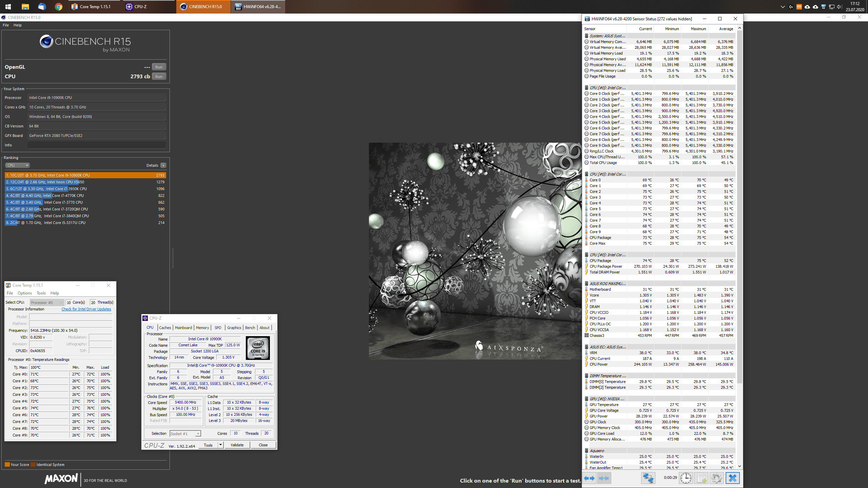The height and width of the screenshot is (488, 868).
Task: Open Core Temp Tools menu
Action: (x=41, y=293)
